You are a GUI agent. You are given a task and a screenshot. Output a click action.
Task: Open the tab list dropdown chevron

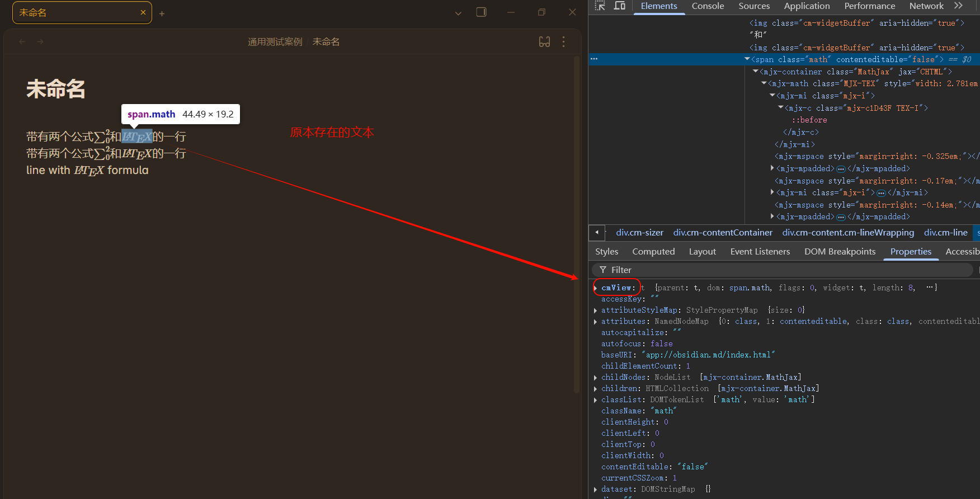point(458,13)
